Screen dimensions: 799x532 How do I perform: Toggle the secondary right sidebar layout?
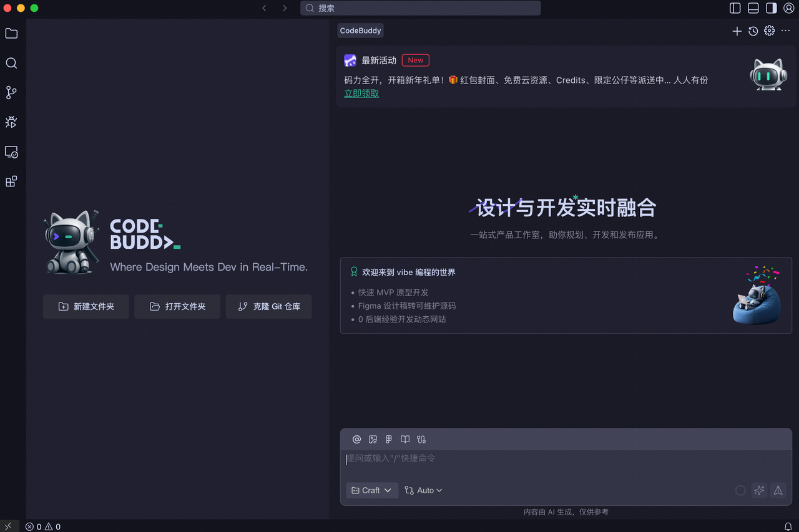pyautogui.click(x=772, y=8)
